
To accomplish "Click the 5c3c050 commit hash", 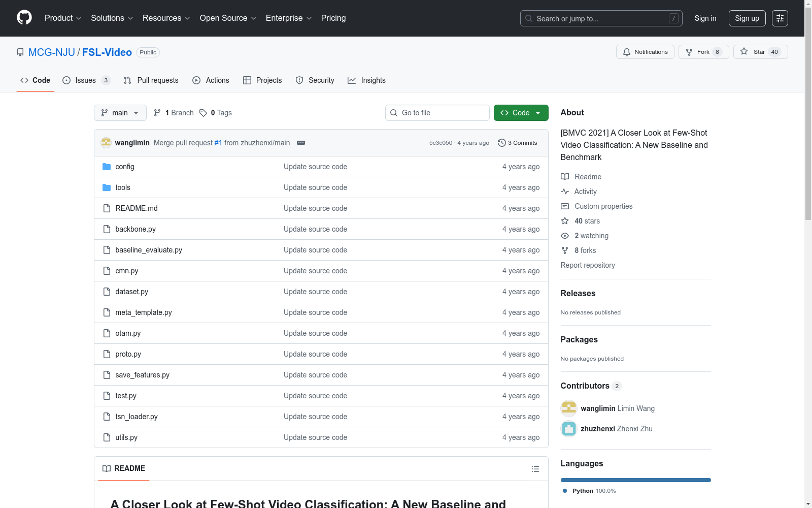I will (x=441, y=143).
